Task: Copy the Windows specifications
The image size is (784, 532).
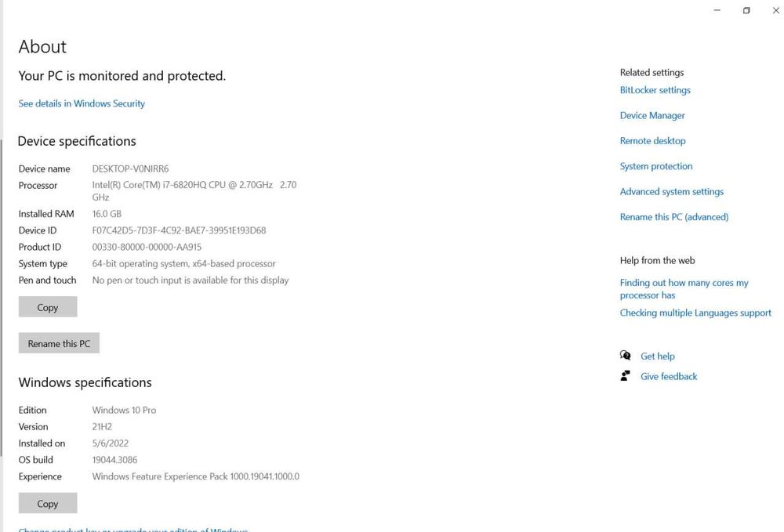Action: 48,503
